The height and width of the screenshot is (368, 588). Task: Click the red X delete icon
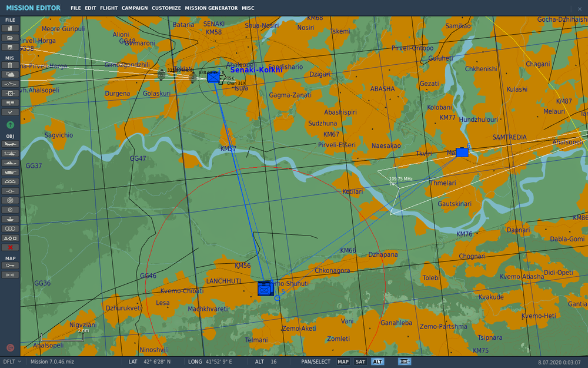click(10, 247)
